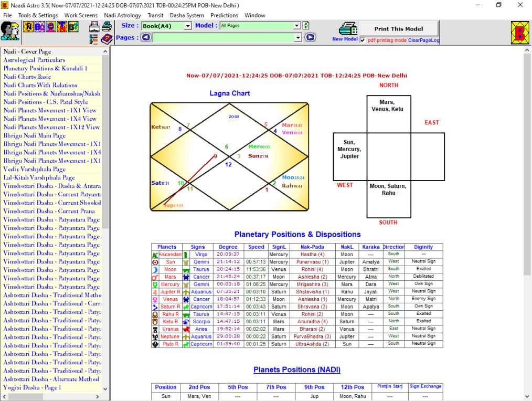
Task: Open the Predictions menu
Action: (x=224, y=15)
